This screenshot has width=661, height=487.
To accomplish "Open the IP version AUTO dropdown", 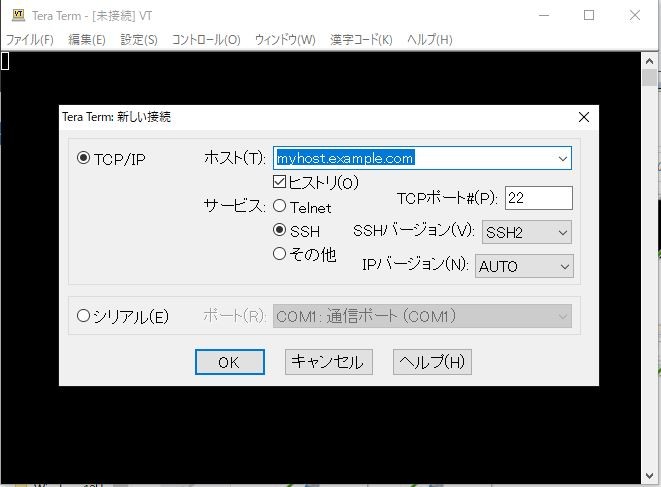I will point(524,266).
